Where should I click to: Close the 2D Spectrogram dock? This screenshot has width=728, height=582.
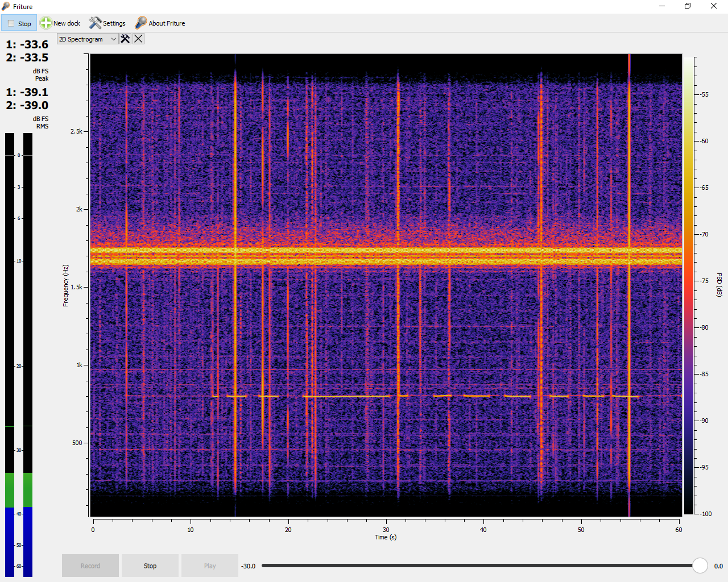[x=138, y=39]
